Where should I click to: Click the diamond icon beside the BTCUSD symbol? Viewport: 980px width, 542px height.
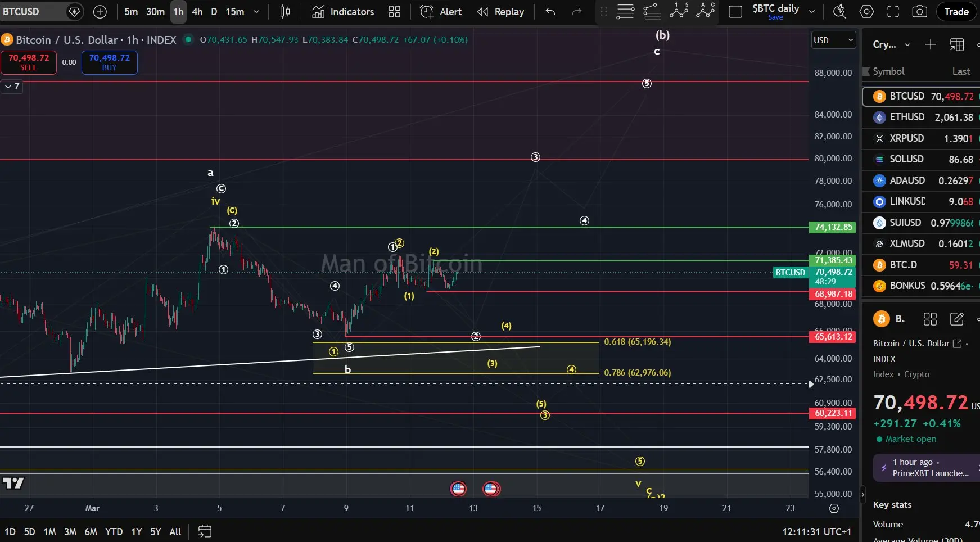(74, 11)
